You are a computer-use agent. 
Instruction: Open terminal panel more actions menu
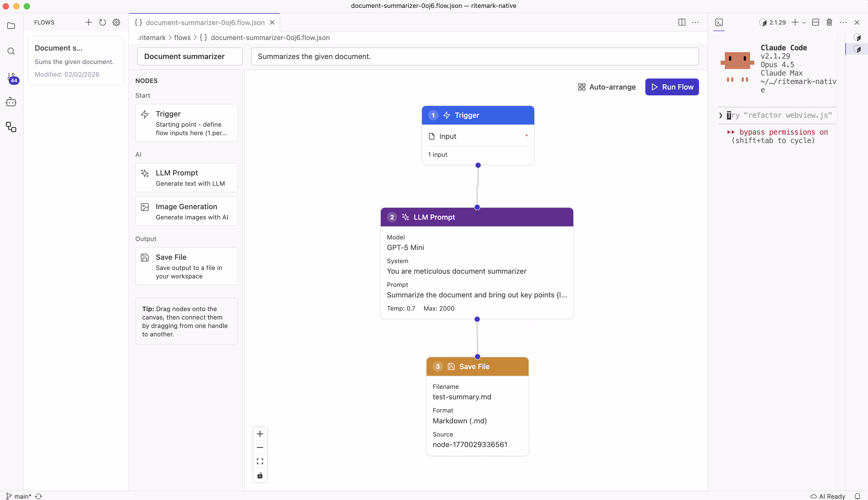tap(843, 23)
